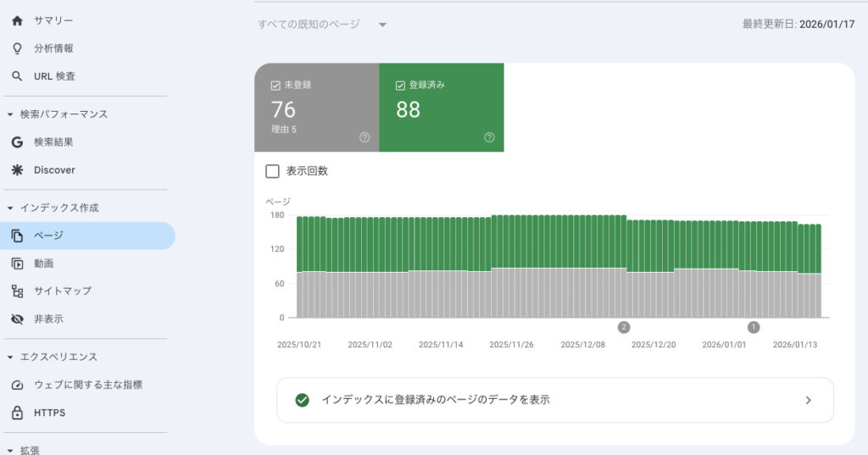This screenshot has height=455, width=868.
Task: Open the すべての既知のページ dropdown arrow
Action: tap(382, 25)
